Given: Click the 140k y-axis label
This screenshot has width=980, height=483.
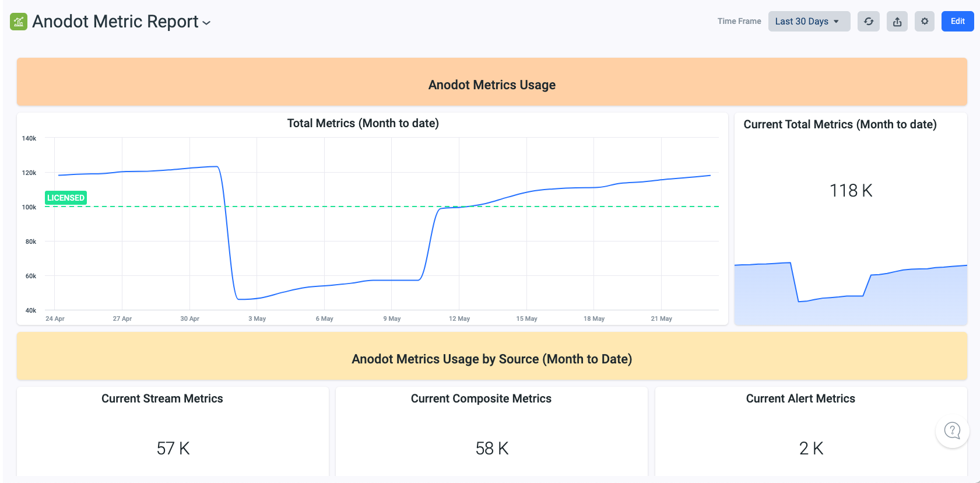Looking at the screenshot, I should 29,138.
